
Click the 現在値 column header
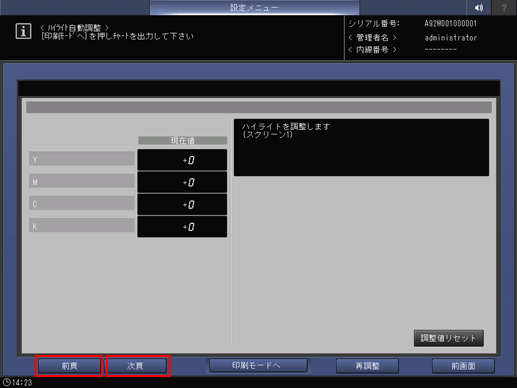click(x=183, y=140)
